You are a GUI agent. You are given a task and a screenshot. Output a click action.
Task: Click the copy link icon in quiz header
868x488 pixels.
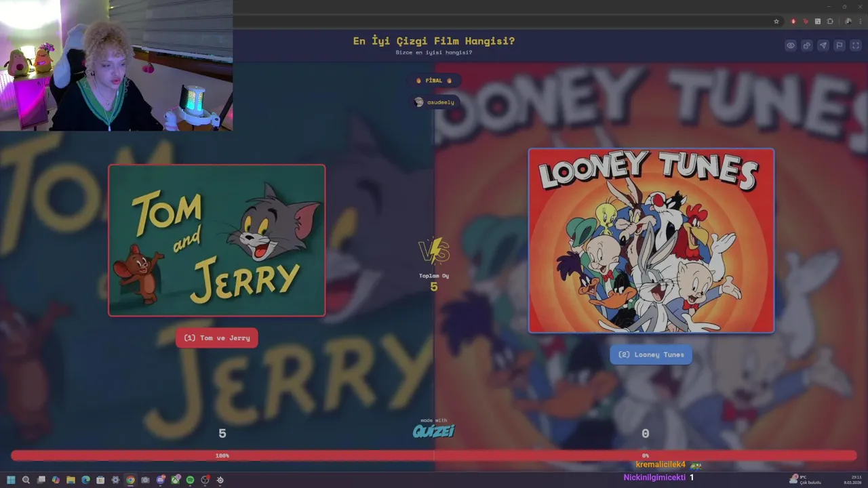tap(807, 45)
